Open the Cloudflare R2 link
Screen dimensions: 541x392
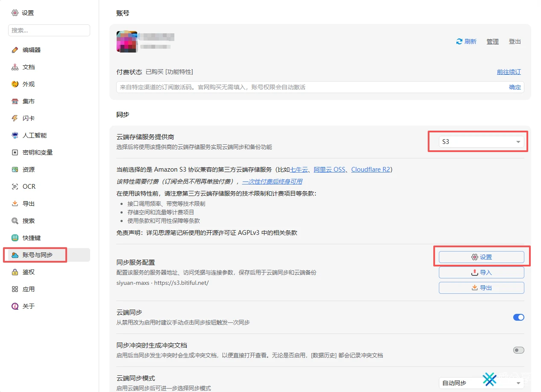pyautogui.click(x=370, y=170)
